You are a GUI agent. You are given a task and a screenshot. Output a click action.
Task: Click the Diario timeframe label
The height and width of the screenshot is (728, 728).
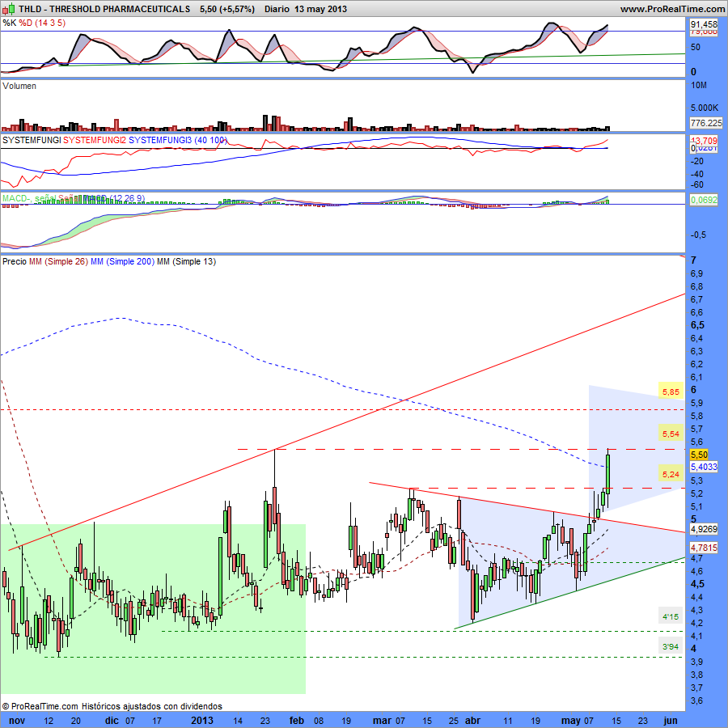[277, 9]
